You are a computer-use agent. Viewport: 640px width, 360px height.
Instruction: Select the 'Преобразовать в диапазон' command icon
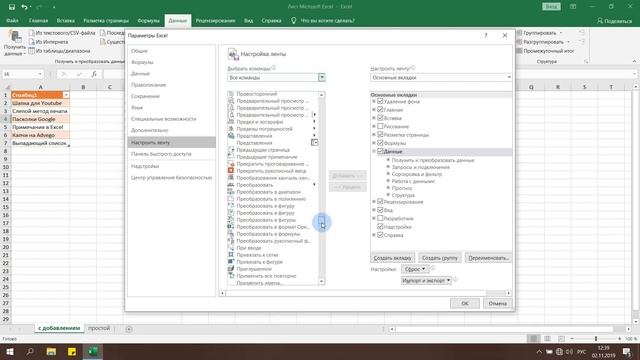point(231,192)
